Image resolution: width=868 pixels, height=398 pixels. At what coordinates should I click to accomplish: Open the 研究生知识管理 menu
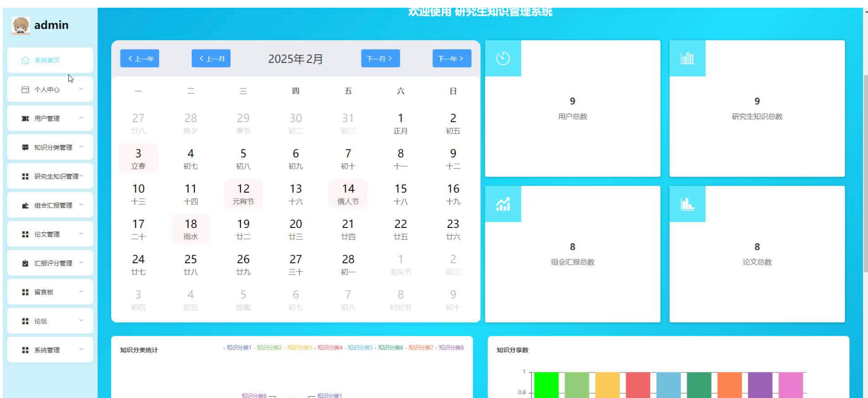(x=50, y=176)
